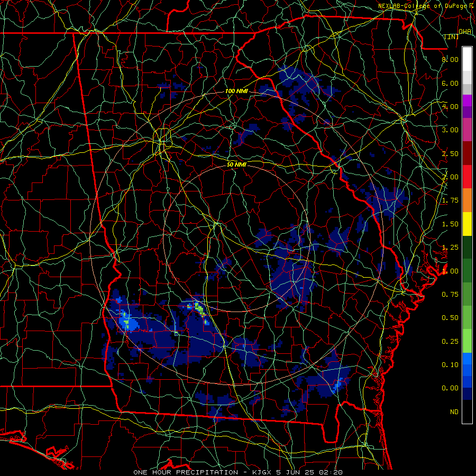Click the 2.50 legend value
Image resolution: width=476 pixels, height=476 pixels.
[450, 153]
